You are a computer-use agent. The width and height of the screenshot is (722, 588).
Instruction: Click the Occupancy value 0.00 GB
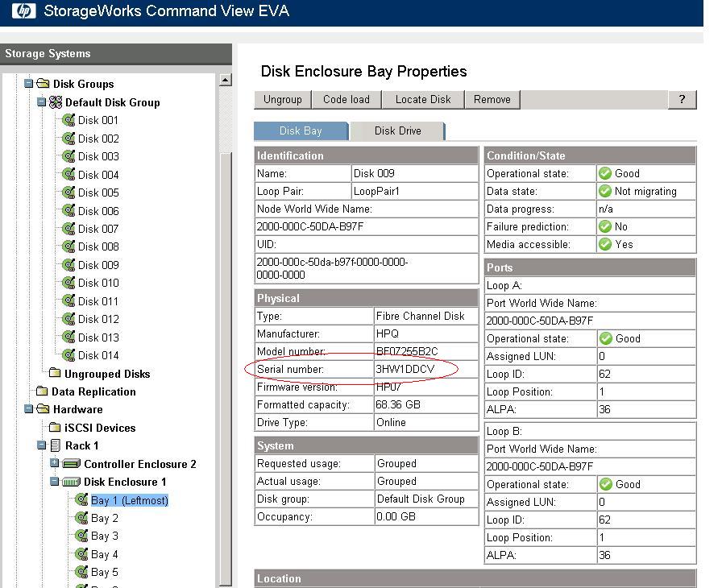click(396, 516)
